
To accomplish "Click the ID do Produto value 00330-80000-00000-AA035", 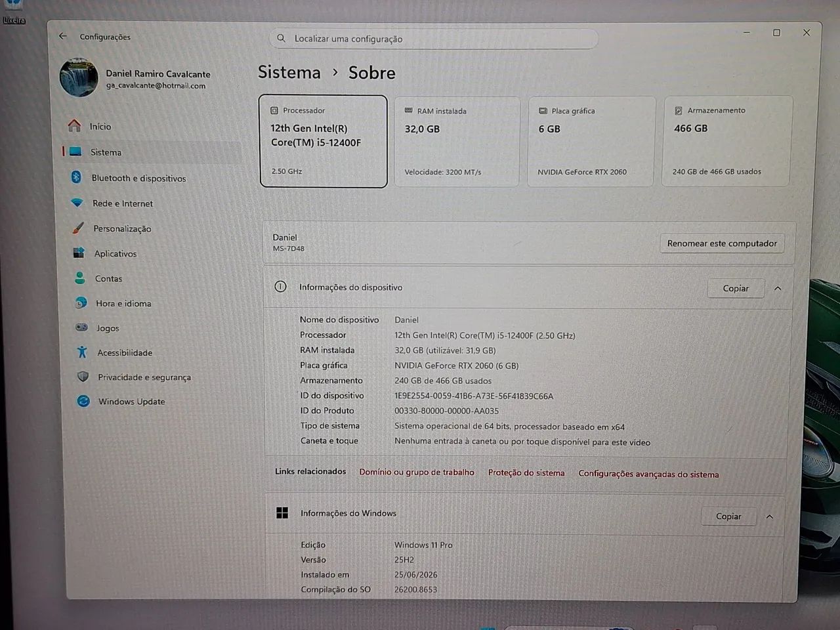I will [x=447, y=411].
